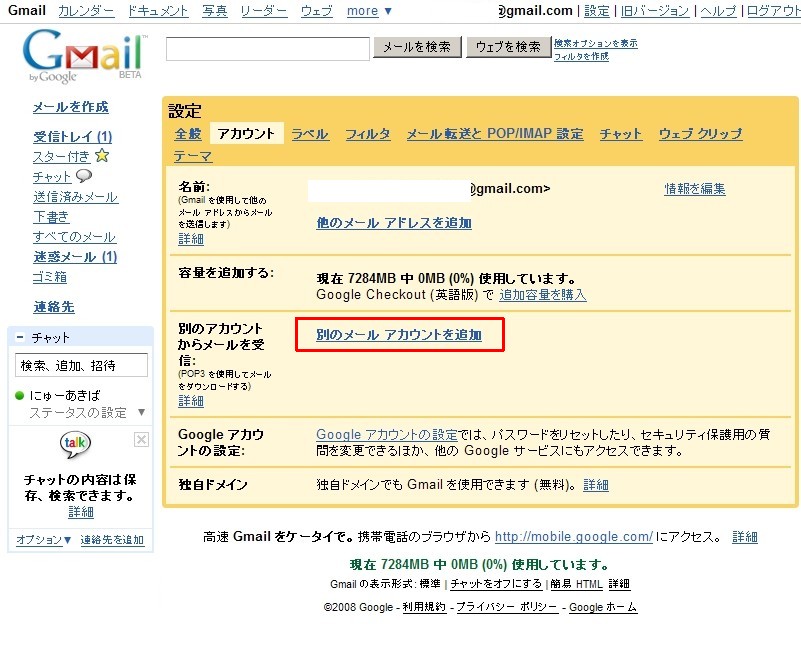The image size is (801, 646).
Task: Click the Google Talk bubble icon
Action: tap(75, 445)
